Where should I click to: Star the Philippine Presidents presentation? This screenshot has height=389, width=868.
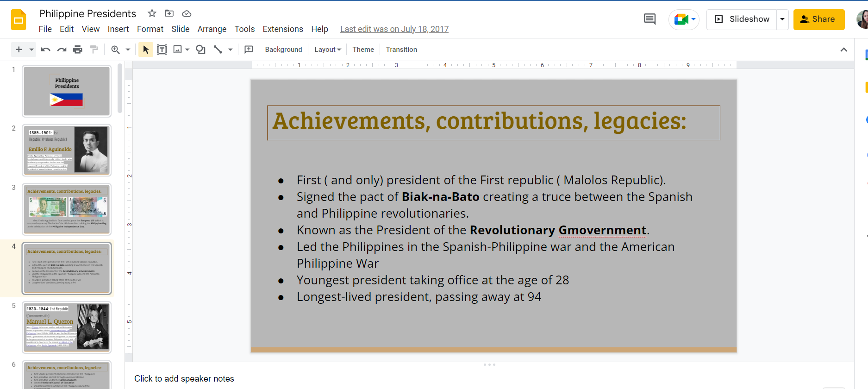click(x=152, y=13)
